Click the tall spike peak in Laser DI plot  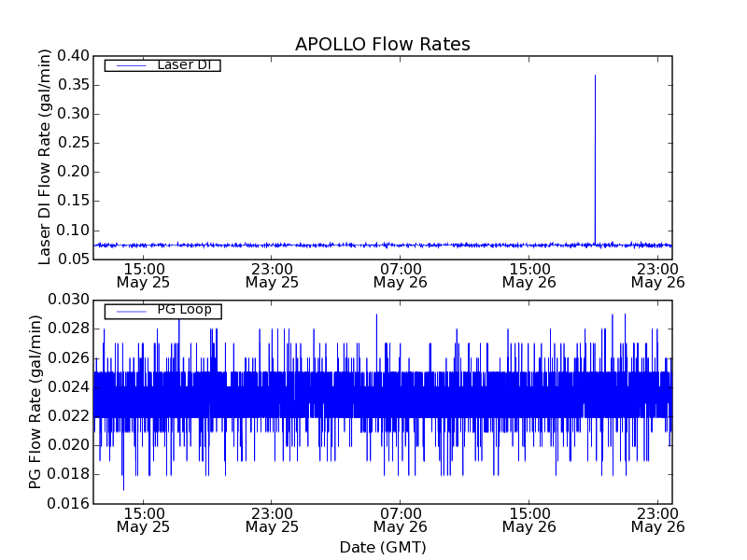[595, 77]
